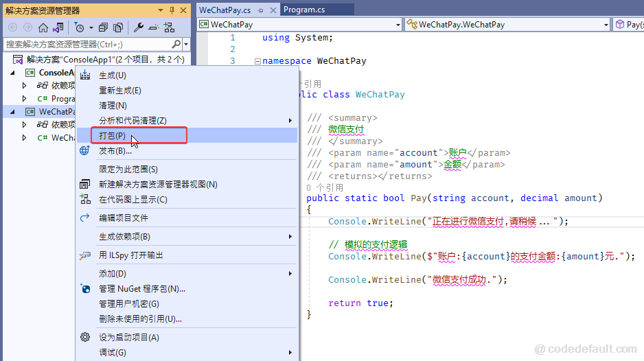Click the Forward navigation arrow icon
The height and width of the screenshot is (361, 644).
(27, 27)
